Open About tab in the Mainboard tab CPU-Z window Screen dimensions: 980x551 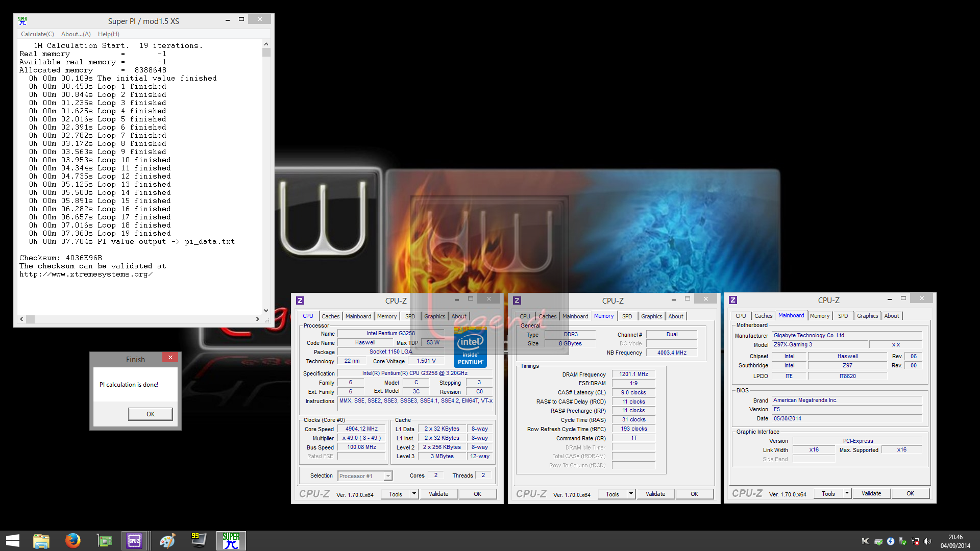pyautogui.click(x=892, y=316)
